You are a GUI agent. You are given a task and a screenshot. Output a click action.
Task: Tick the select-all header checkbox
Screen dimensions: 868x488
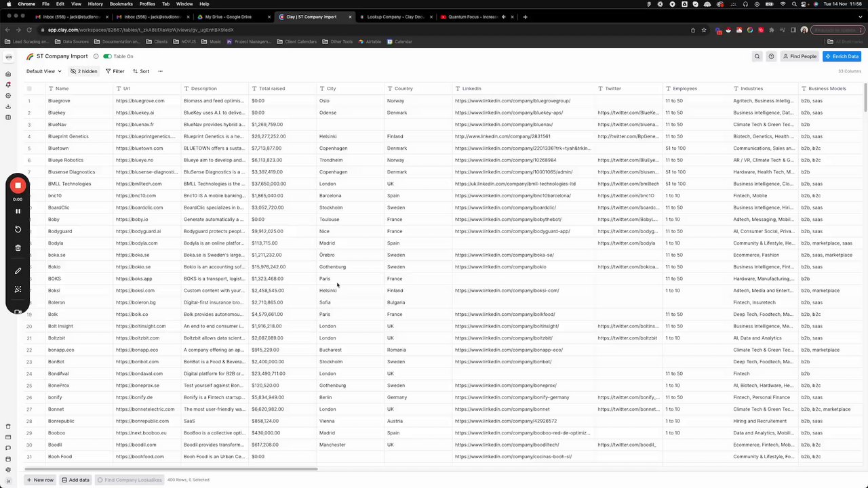point(29,89)
